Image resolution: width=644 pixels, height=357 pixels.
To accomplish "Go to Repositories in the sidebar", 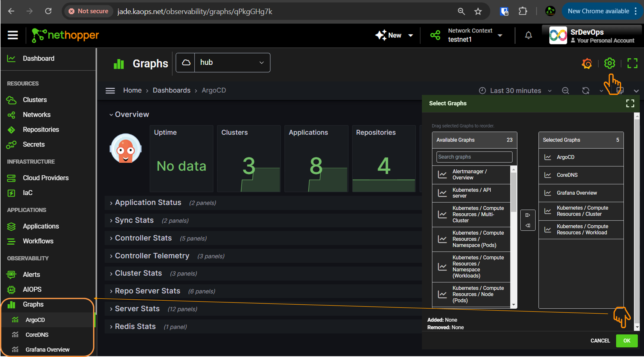I will 48,130.
